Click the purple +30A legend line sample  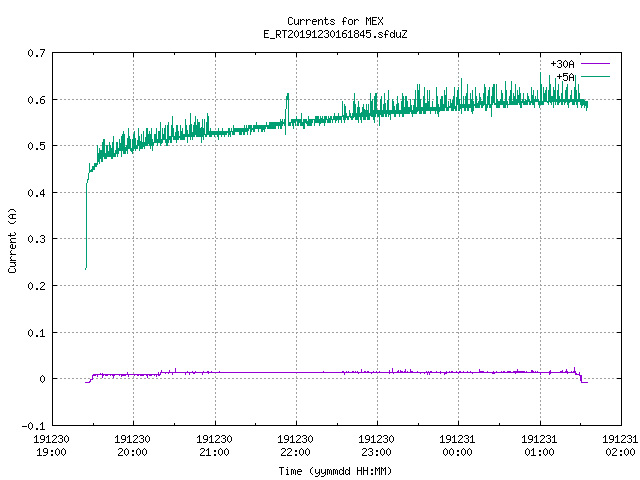[x=595, y=64]
